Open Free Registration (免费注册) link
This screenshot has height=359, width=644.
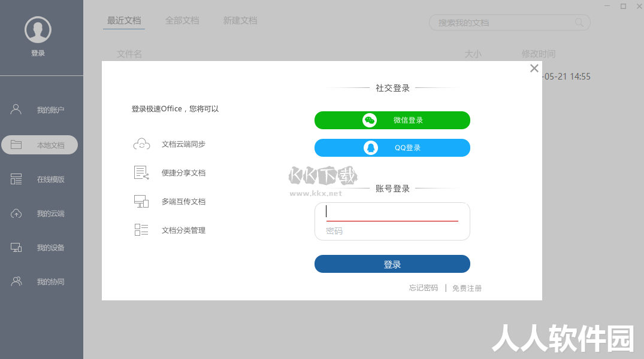(467, 288)
